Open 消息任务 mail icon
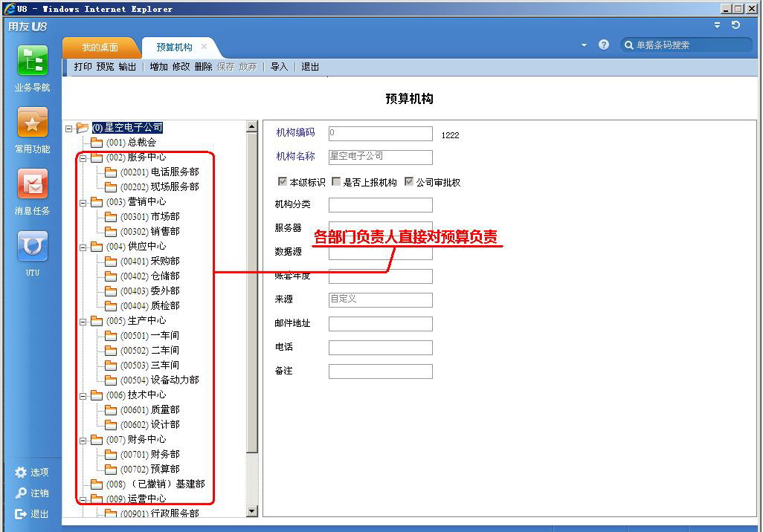 pos(32,184)
